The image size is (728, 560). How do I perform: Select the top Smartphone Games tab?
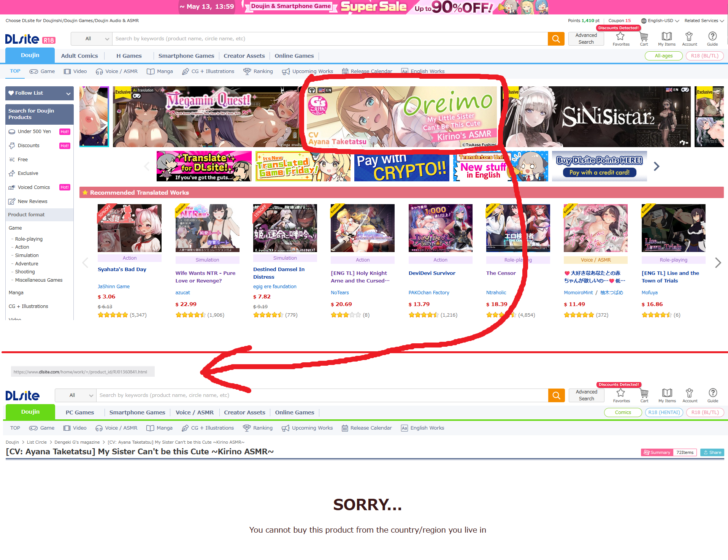[x=186, y=56]
